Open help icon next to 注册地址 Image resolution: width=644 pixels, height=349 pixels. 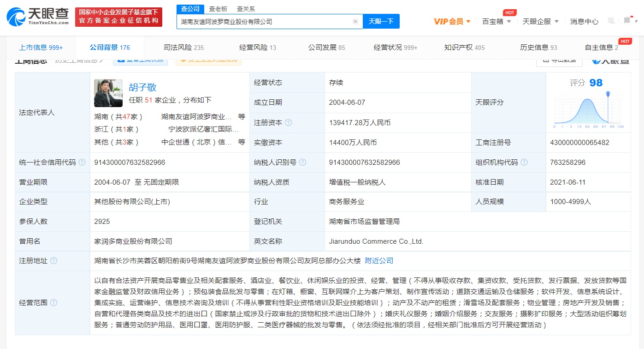(x=54, y=261)
